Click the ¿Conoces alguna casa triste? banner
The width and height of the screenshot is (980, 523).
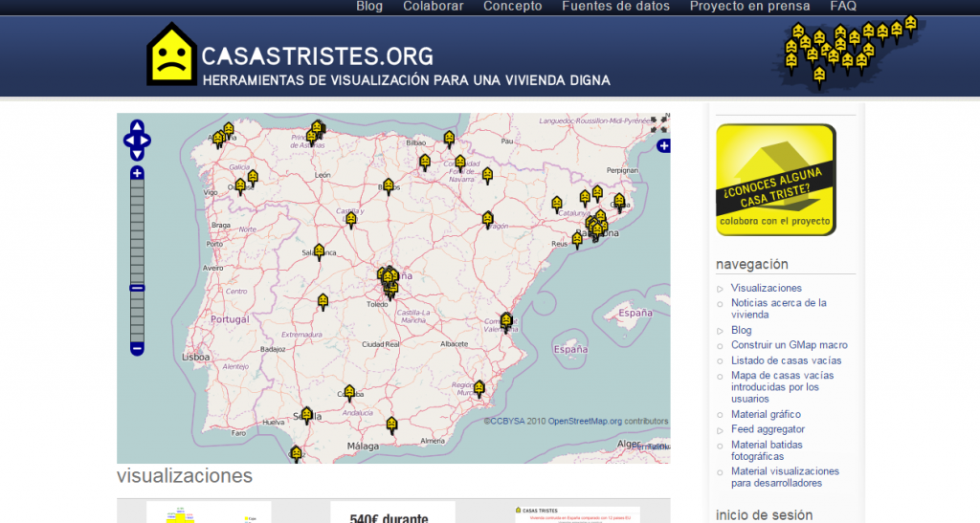[775, 180]
